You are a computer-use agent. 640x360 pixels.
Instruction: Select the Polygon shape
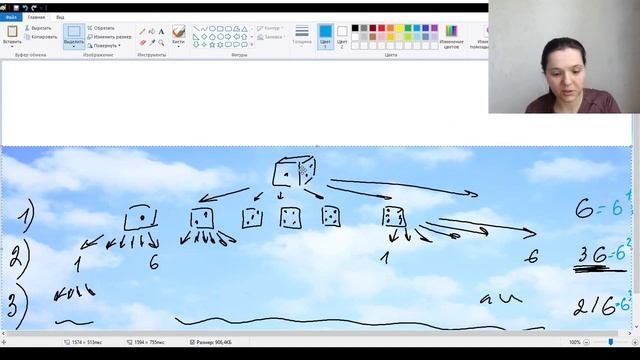pyautogui.click(x=236, y=29)
